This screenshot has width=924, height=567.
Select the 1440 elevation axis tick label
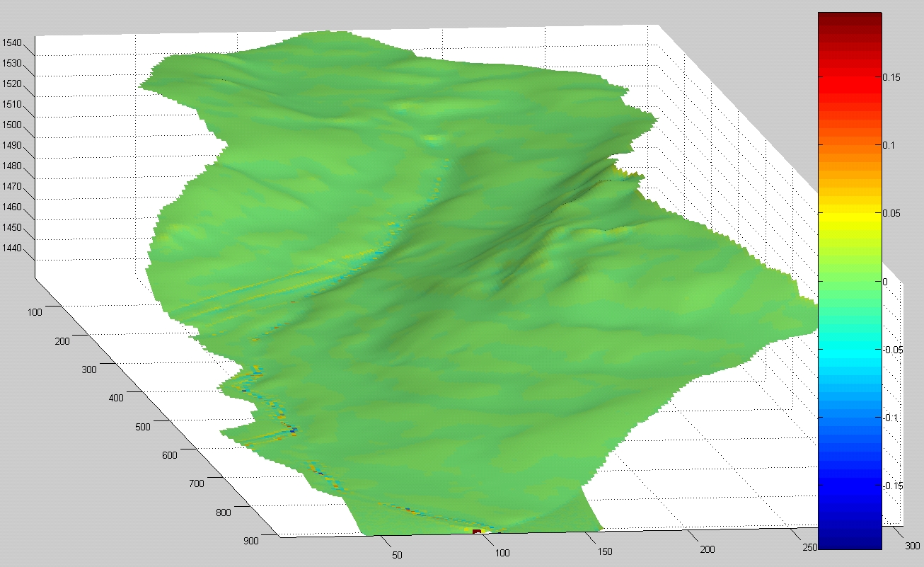pyautogui.click(x=11, y=248)
